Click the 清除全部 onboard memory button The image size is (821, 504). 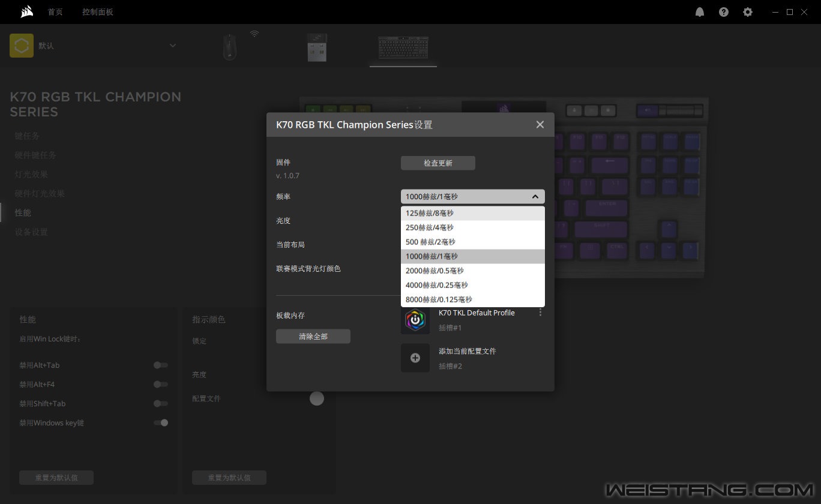pyautogui.click(x=313, y=337)
